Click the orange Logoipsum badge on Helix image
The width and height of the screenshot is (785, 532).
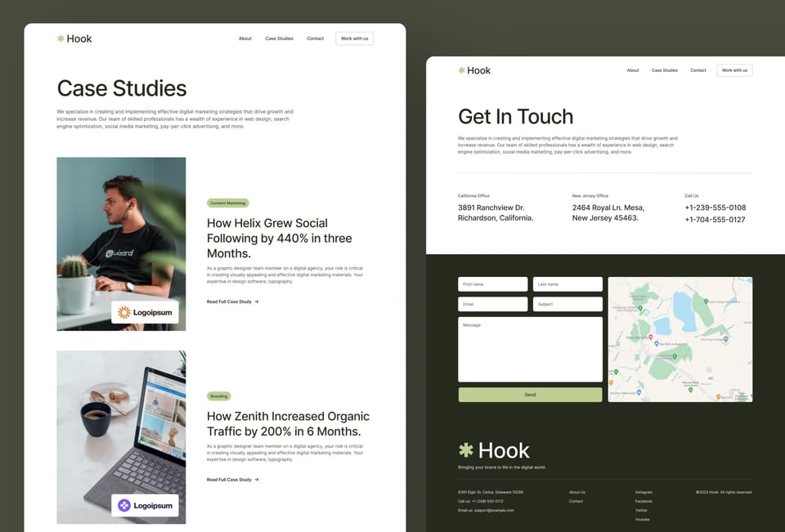tap(145, 312)
